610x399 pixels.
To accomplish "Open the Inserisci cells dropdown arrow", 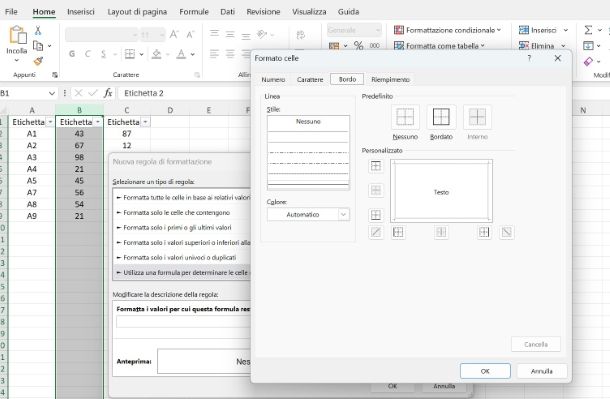I will click(566, 30).
